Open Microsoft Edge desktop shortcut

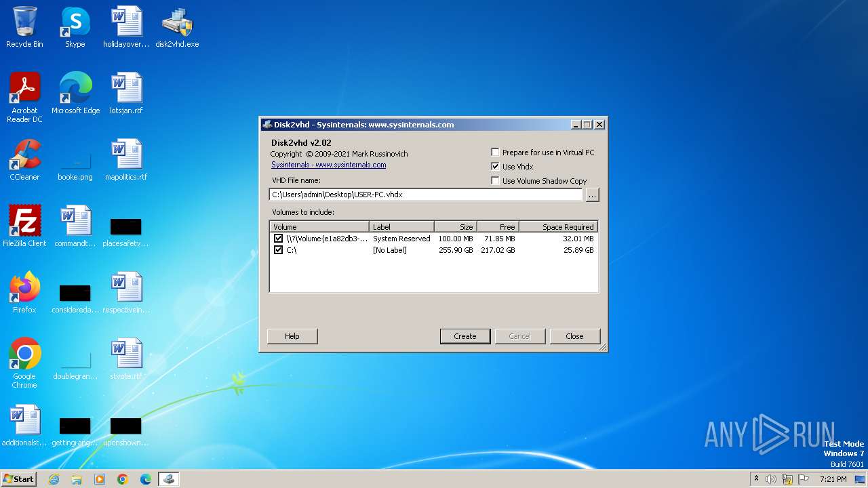[75, 94]
